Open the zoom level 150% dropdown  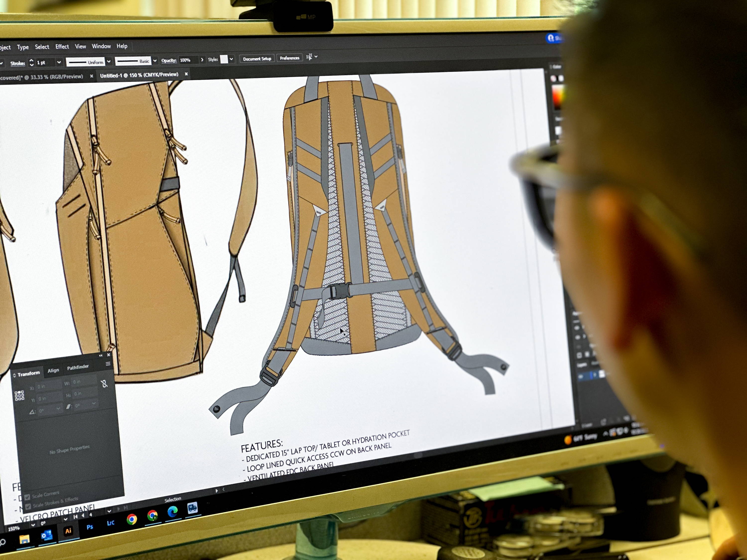click(33, 525)
